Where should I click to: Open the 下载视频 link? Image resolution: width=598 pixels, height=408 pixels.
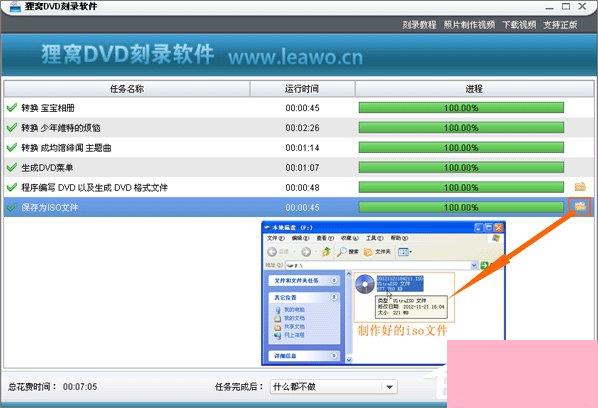(519, 25)
